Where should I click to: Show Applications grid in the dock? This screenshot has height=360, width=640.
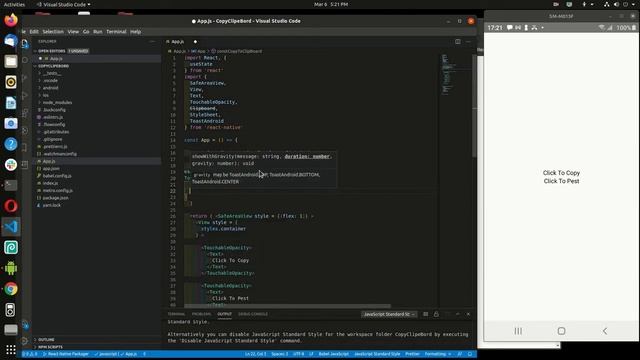point(11,350)
